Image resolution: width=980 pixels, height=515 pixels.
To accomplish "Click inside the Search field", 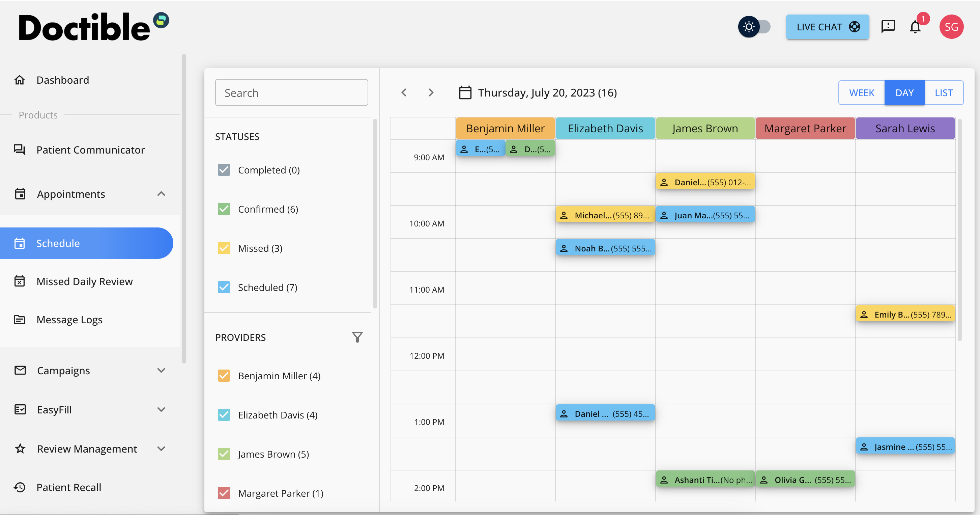I will 291,92.
